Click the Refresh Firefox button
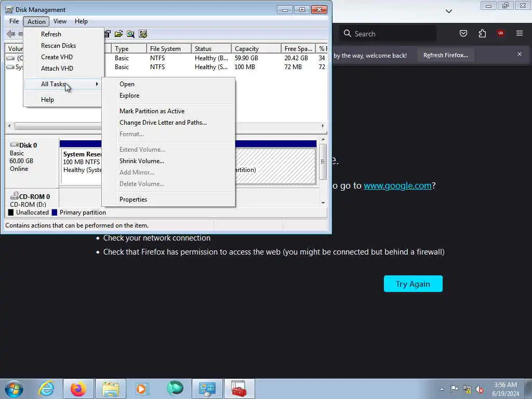Viewport: 532px width, 399px height. click(x=445, y=55)
